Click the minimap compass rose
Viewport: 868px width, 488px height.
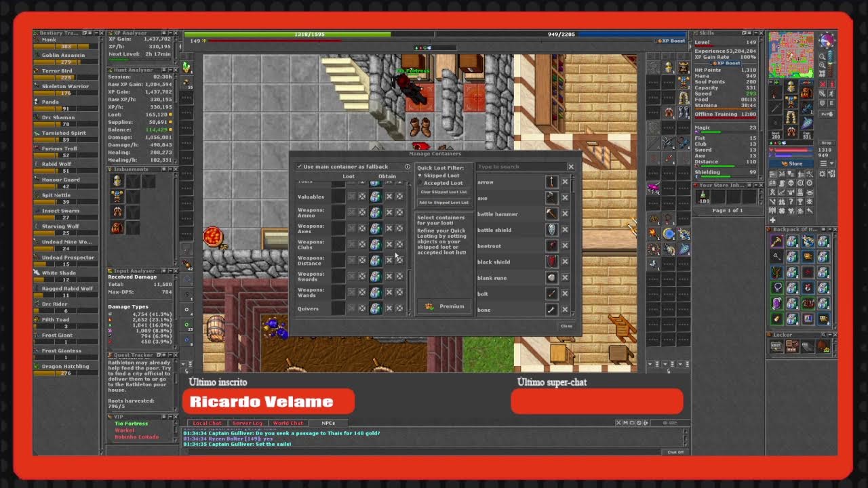pyautogui.click(x=827, y=41)
